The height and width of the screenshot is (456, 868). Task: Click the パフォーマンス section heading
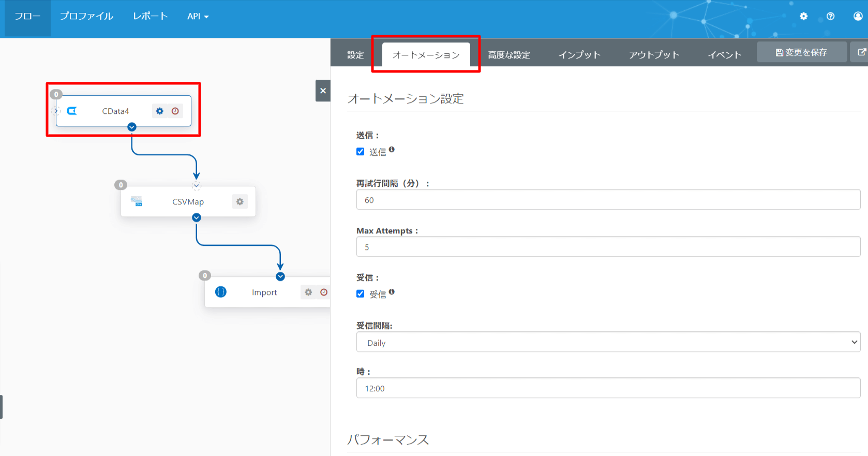388,440
